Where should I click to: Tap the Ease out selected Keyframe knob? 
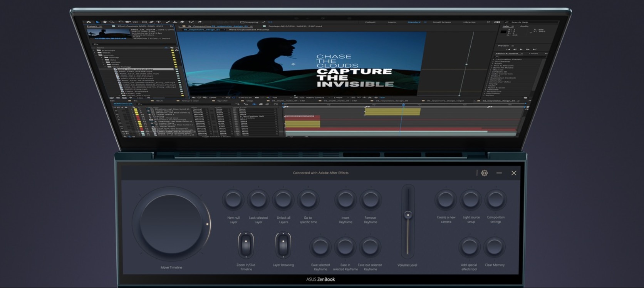(x=370, y=247)
